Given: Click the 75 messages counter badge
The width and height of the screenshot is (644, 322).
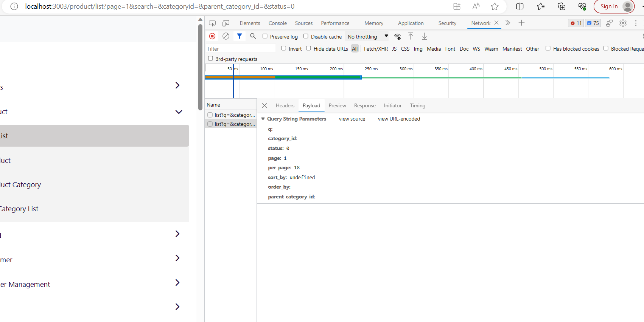Looking at the screenshot, I should (593, 23).
